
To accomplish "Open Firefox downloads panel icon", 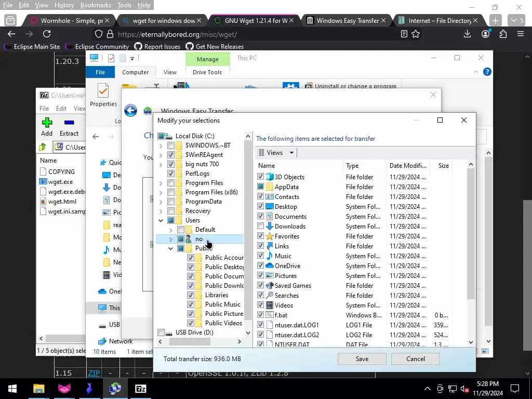I will (x=467, y=34).
